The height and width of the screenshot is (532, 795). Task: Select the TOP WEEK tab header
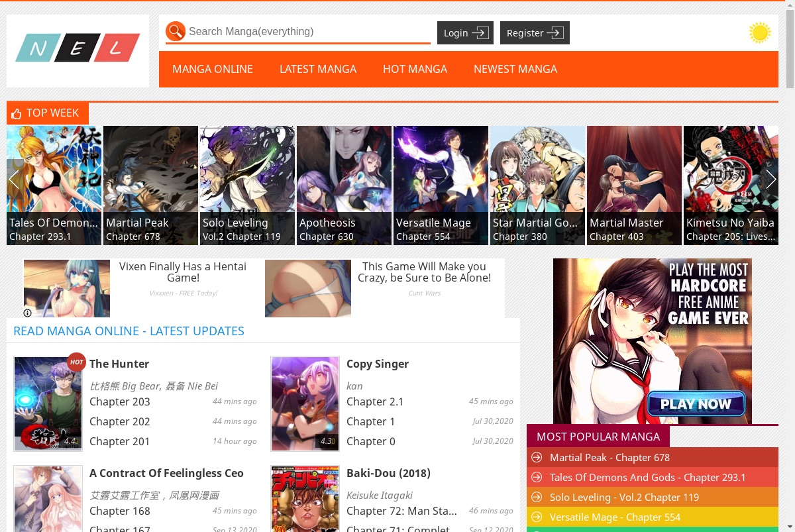click(48, 113)
